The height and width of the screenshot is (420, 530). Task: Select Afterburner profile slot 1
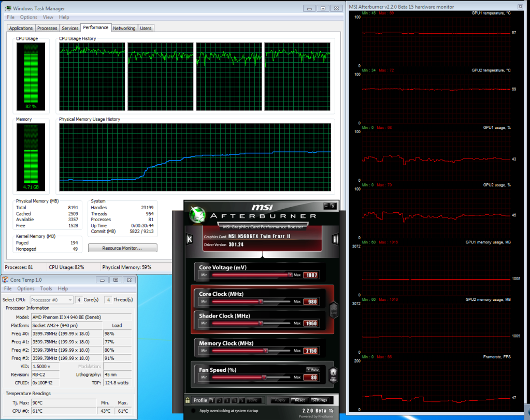pos(212,400)
